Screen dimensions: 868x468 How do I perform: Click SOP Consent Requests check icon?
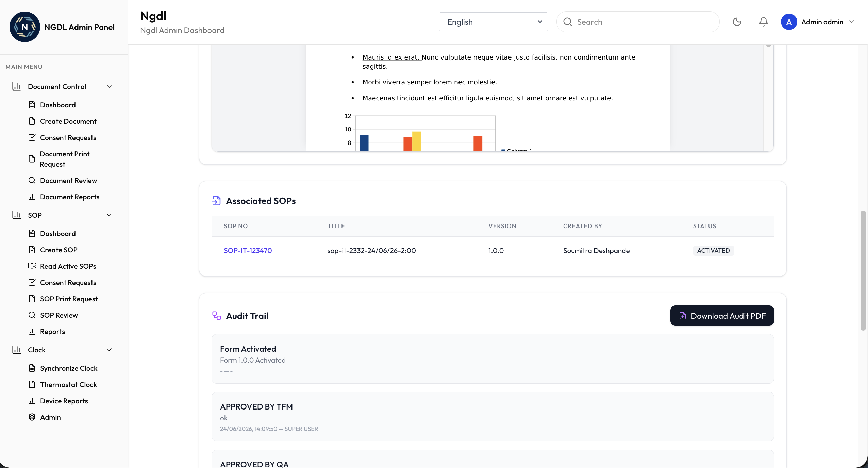click(32, 282)
